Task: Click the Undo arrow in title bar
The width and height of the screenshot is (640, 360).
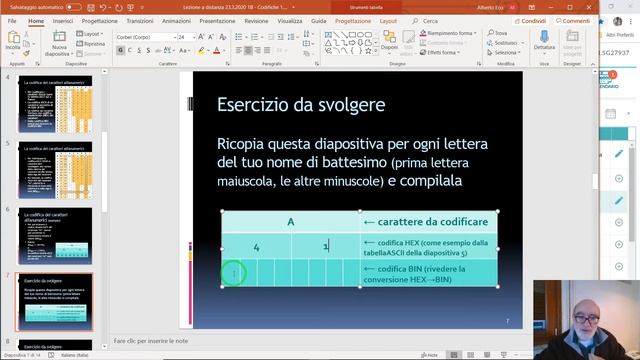Action: [103, 7]
